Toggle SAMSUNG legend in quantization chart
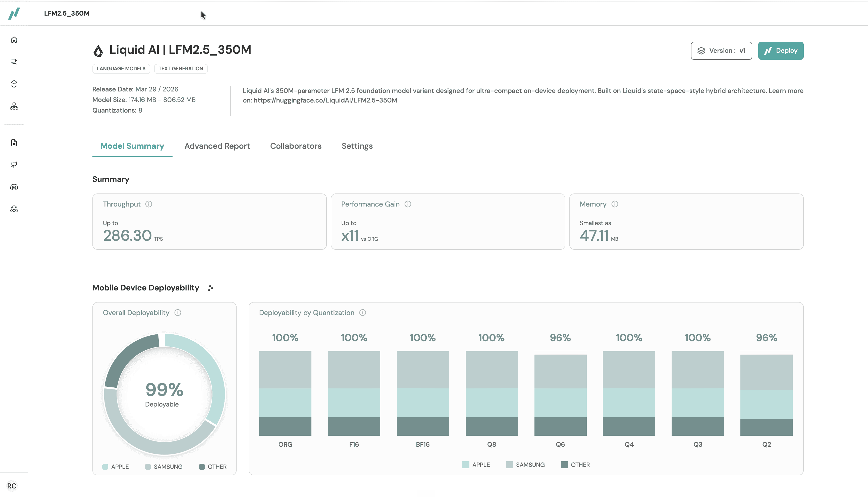This screenshot has width=868, height=501. 525,465
